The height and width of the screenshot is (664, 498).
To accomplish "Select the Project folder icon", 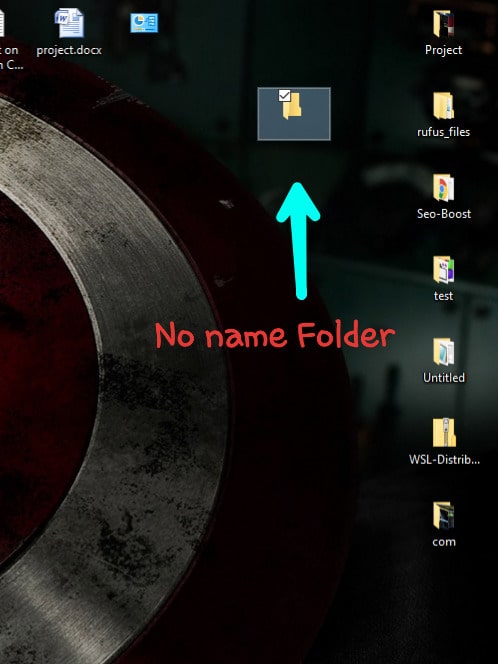I will point(443,24).
